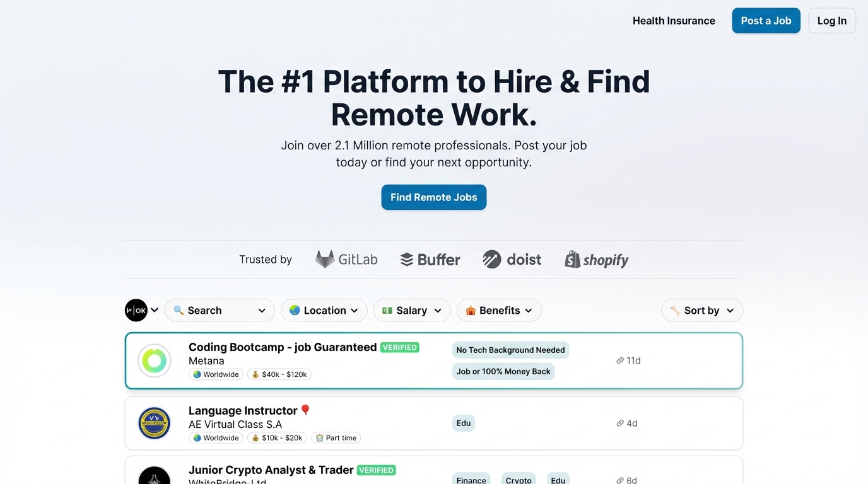Open the Language Instructor job title
The width and height of the screenshot is (868, 484).
[x=243, y=411]
